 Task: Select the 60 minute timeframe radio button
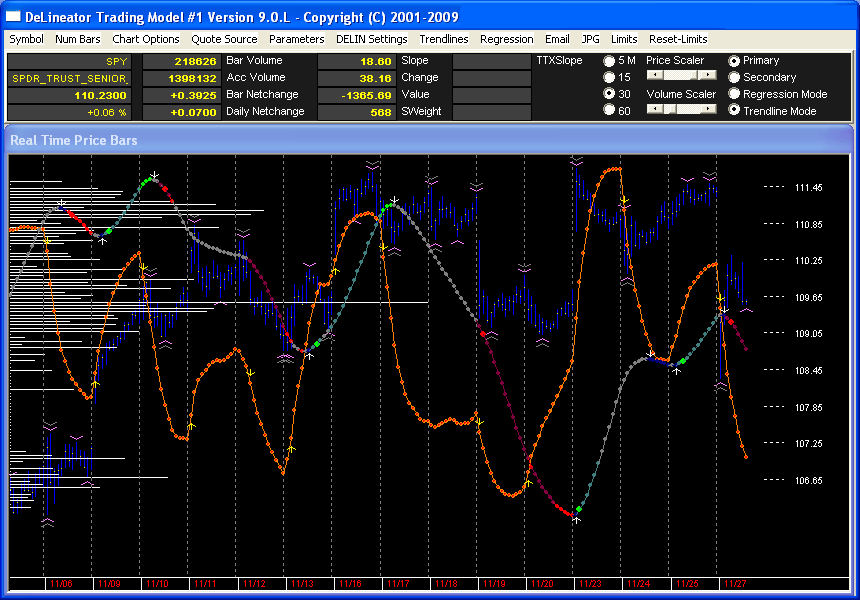point(609,110)
